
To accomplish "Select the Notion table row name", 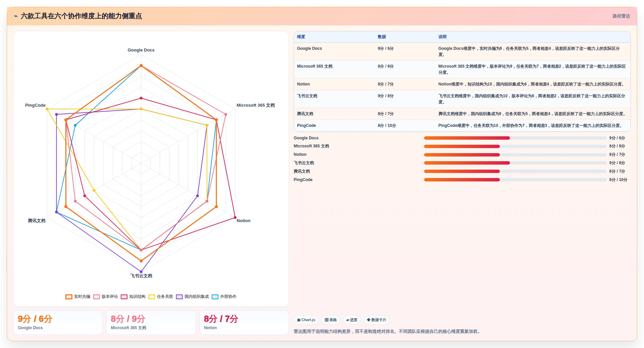I will coord(303,84).
